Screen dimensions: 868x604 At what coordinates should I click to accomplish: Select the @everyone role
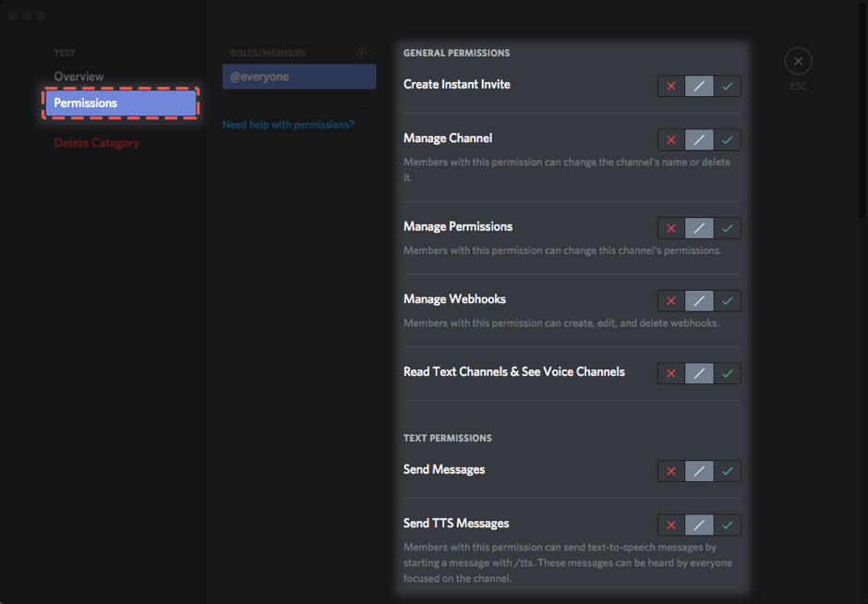pos(298,77)
